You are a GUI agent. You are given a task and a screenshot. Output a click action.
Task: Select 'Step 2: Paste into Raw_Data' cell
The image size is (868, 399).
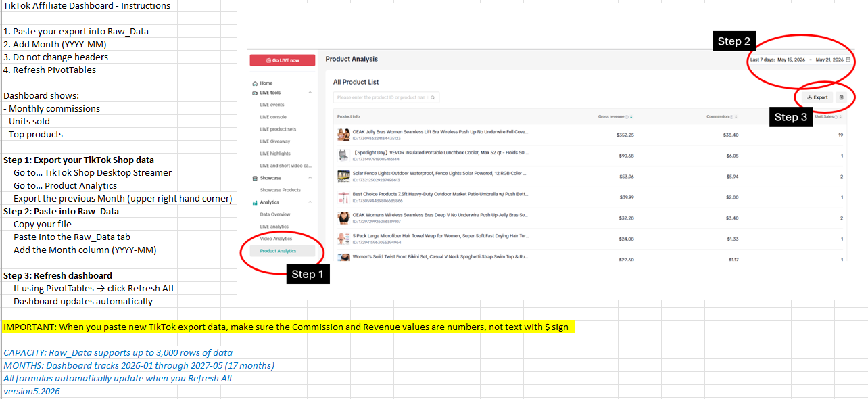point(61,211)
